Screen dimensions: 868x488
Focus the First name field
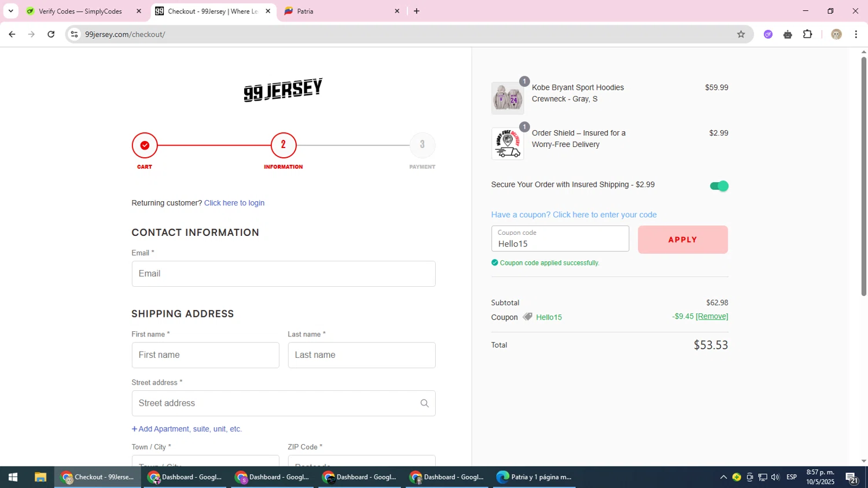(x=205, y=355)
